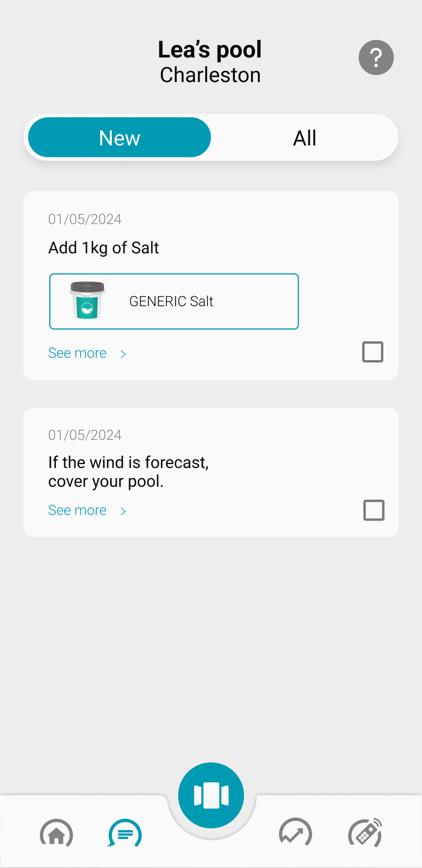Select the GENERIC Salt product button
The height and width of the screenshot is (868, 422).
click(x=174, y=301)
